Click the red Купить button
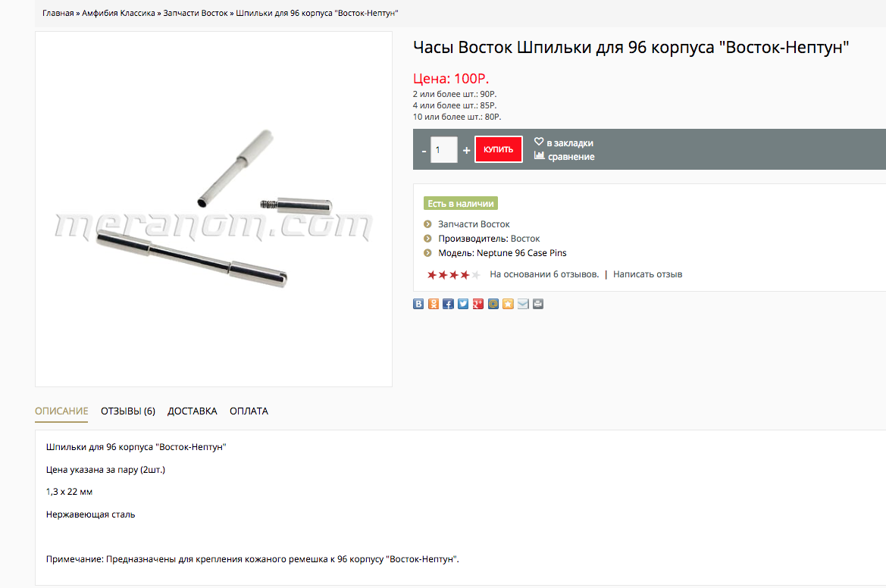886x588 pixels. click(499, 149)
